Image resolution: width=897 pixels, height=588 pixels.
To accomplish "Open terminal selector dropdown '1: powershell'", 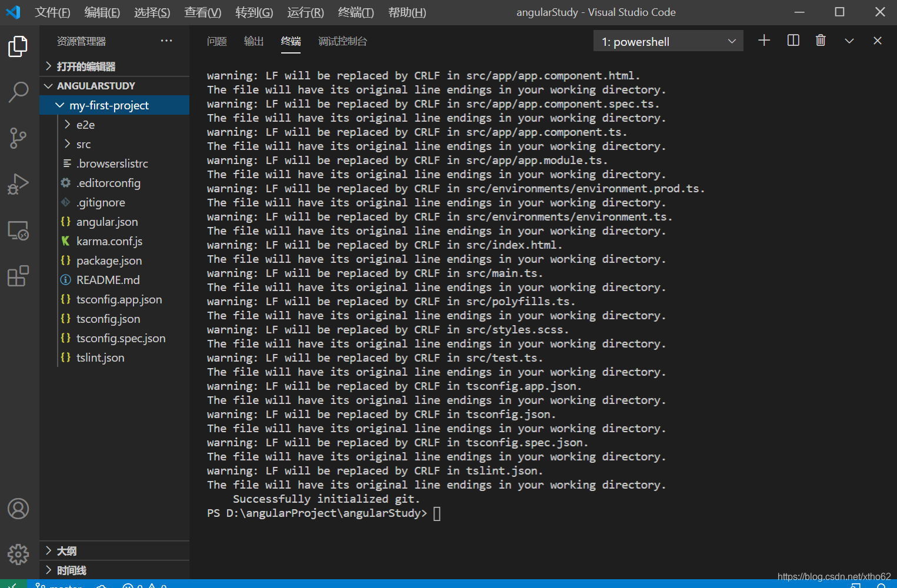I will tap(668, 41).
